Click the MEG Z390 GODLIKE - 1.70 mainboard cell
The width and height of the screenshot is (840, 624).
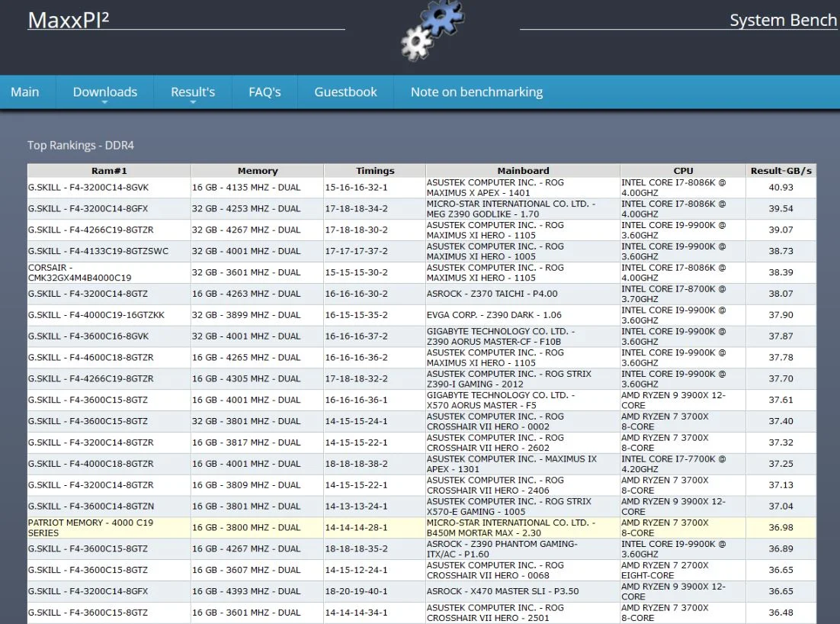(x=523, y=208)
